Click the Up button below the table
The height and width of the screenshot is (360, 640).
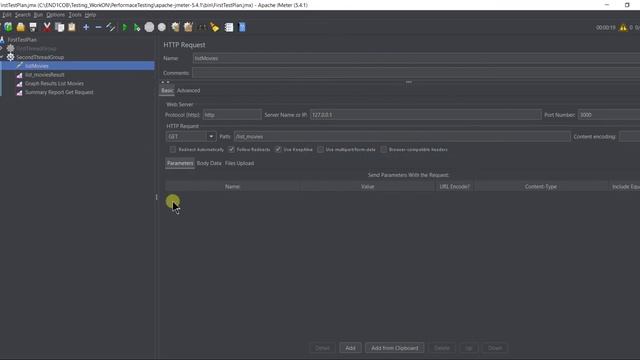click(x=469, y=348)
